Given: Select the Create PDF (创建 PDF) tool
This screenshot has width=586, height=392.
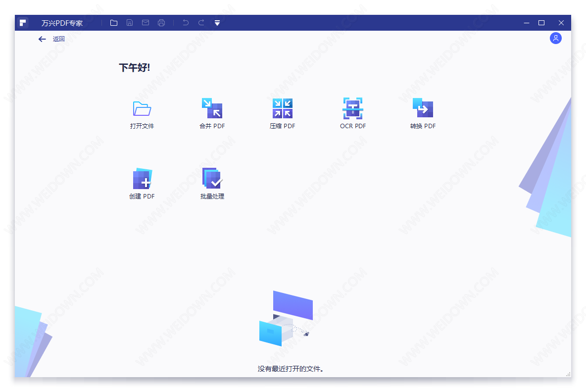Looking at the screenshot, I should [x=142, y=179].
